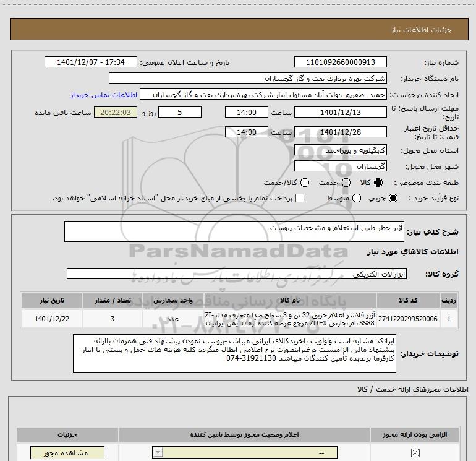Click the 'الزامی بودن ارائه مجوز' column header

click(x=415, y=434)
